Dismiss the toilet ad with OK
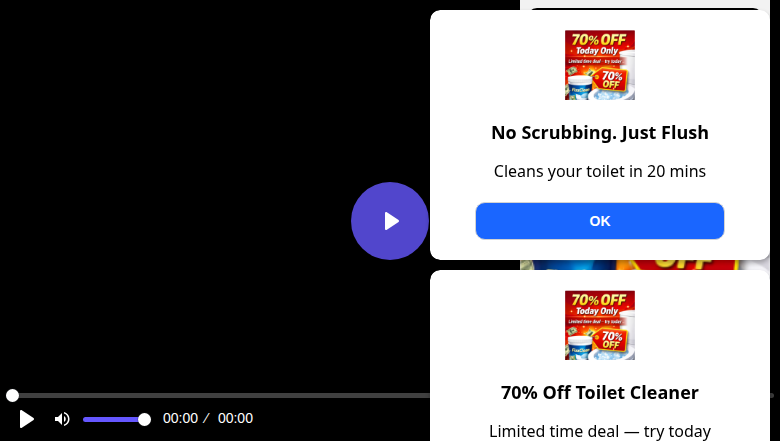The height and width of the screenshot is (441, 780). coord(599,221)
